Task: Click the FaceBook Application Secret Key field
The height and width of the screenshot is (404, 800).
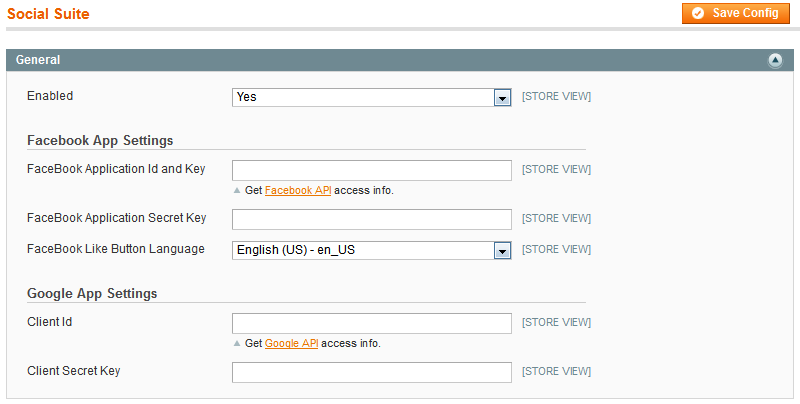Action: (x=371, y=219)
